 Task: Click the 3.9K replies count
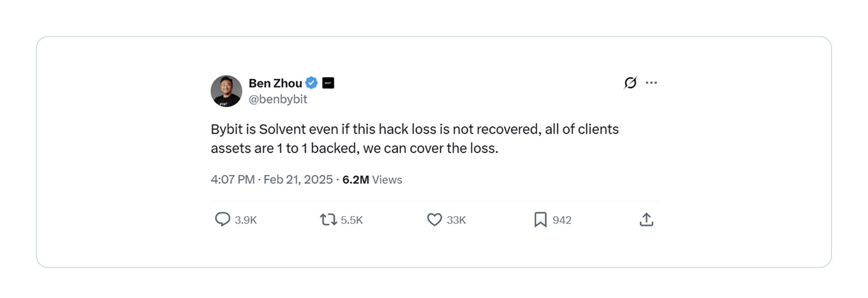click(x=245, y=220)
